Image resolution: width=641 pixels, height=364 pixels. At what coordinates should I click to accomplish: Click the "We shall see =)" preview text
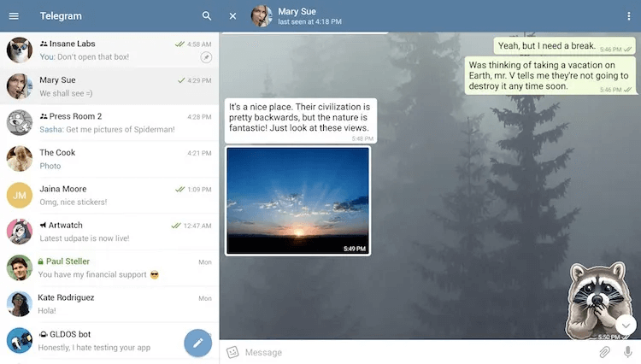coord(66,93)
